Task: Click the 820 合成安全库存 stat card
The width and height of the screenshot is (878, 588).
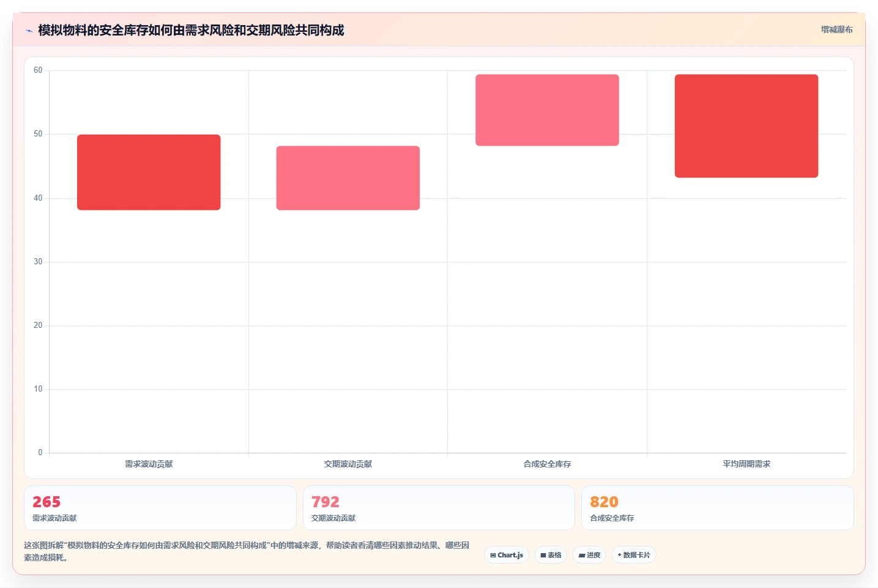Action: click(717, 508)
